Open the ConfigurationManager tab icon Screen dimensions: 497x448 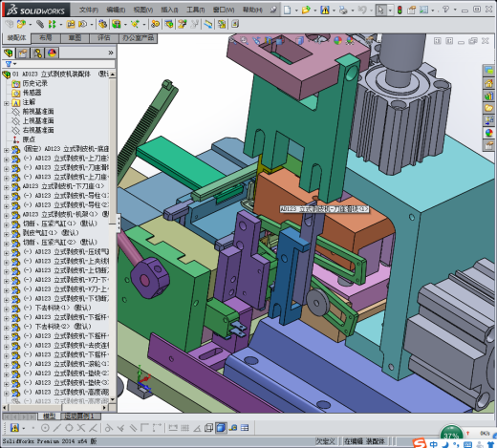[37, 53]
